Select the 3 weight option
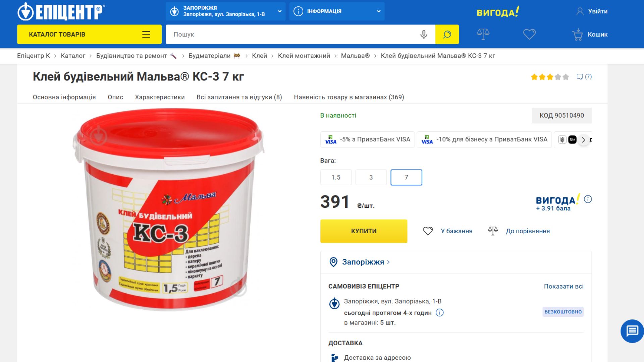Viewport: 644px width, 362px height. (x=371, y=177)
